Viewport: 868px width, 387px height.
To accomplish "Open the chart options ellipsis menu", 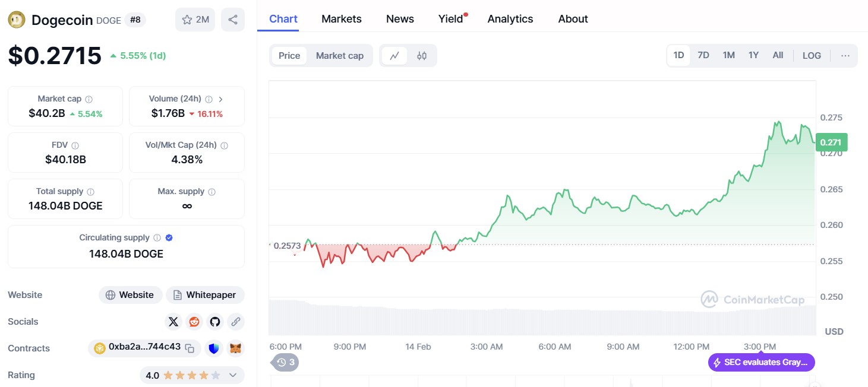I will [845, 55].
